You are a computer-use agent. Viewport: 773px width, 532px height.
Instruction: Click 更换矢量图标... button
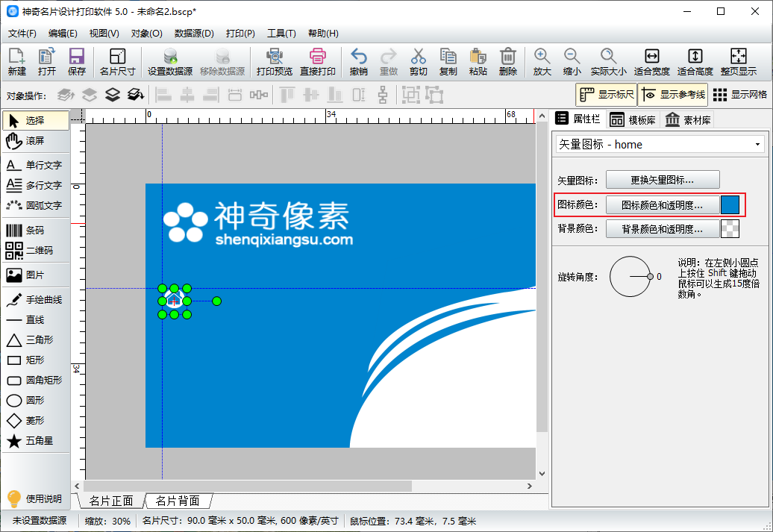click(663, 180)
